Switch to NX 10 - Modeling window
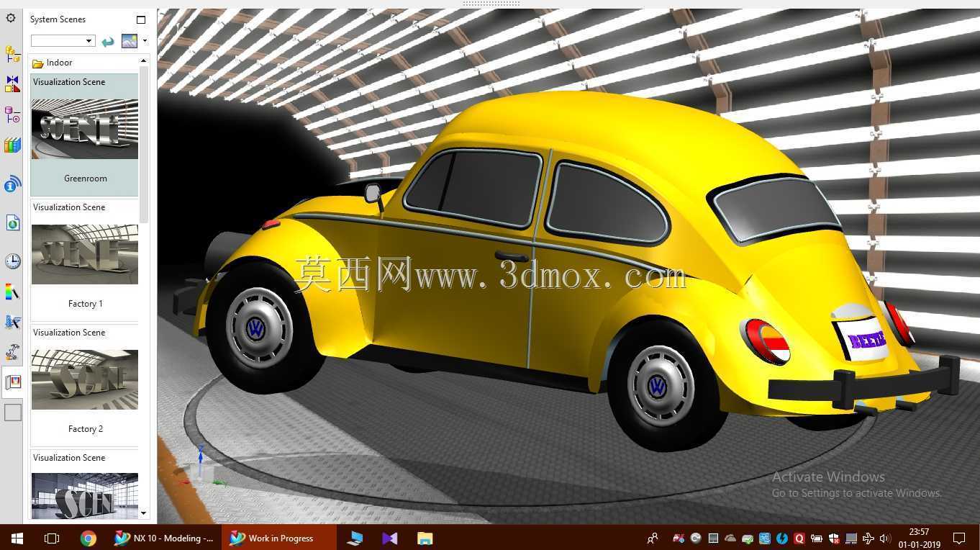 point(164,538)
